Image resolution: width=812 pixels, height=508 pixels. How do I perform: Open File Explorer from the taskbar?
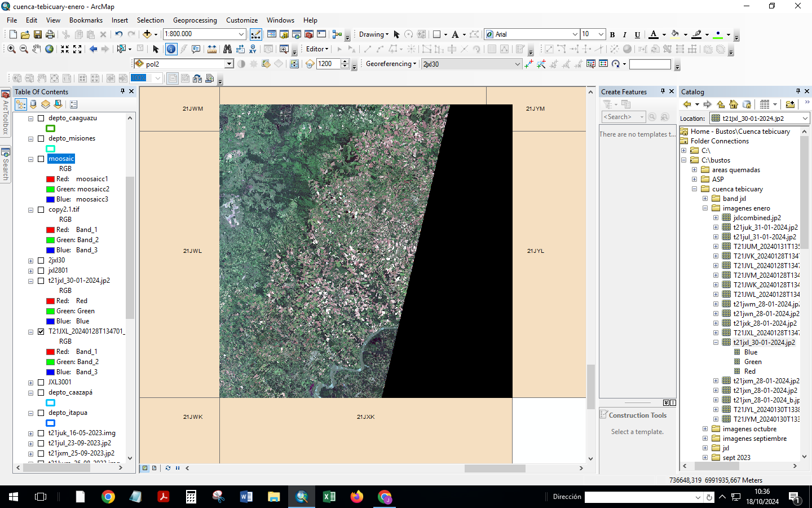274,497
